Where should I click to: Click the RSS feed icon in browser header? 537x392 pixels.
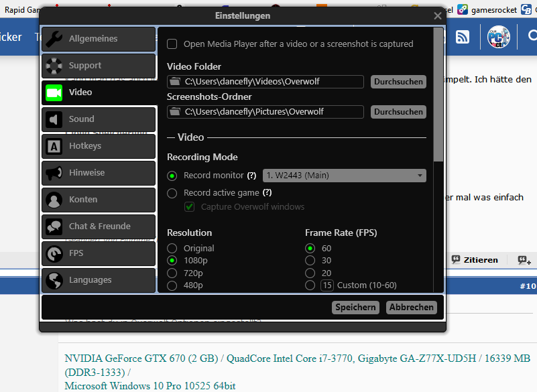pyautogui.click(x=463, y=37)
